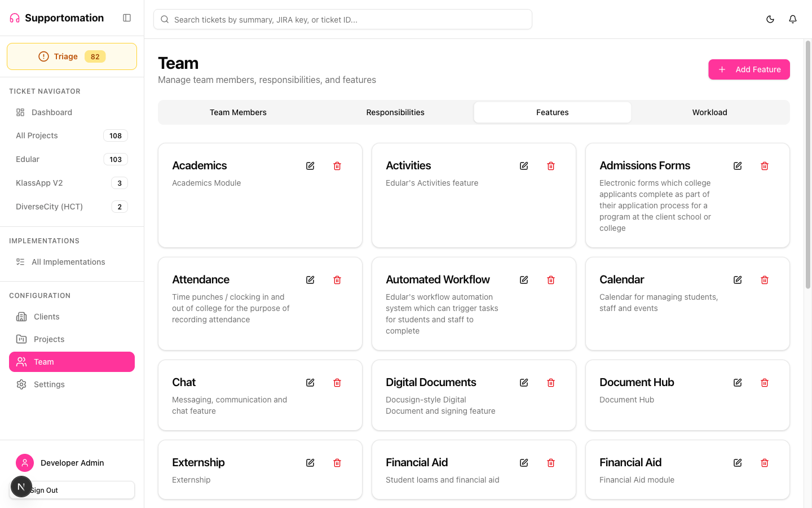Image resolution: width=812 pixels, height=508 pixels.
Task: Delete the Admissions Forms feature
Action: (x=765, y=165)
